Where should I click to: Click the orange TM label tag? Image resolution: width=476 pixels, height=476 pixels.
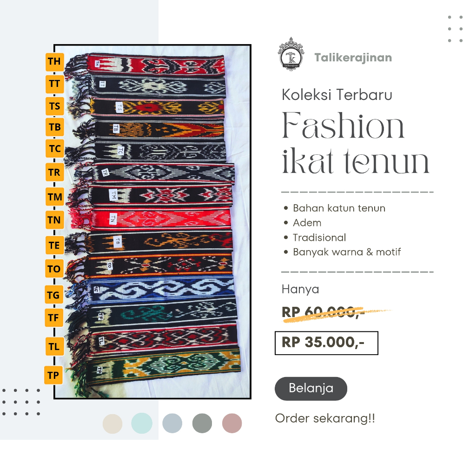click(x=55, y=197)
